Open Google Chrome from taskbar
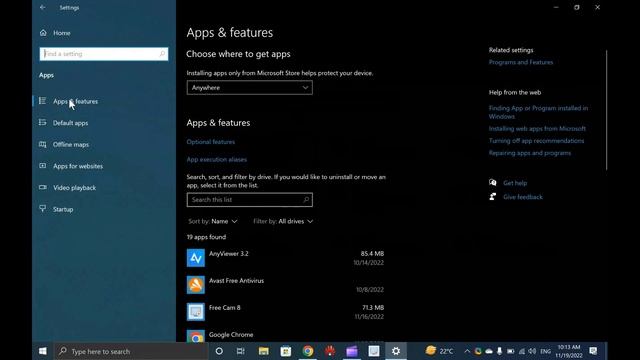 (x=308, y=351)
